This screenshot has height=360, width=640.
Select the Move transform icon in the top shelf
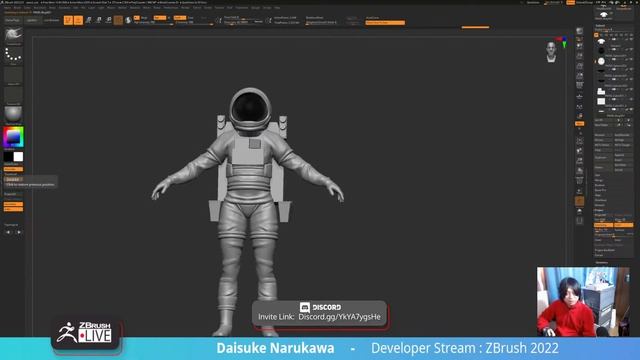[x=88, y=20]
